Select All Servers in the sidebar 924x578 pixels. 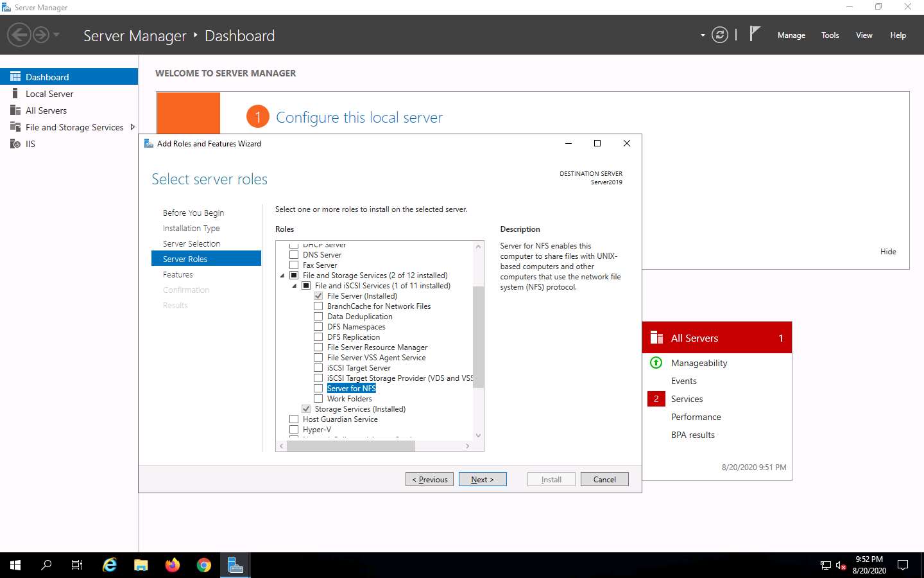pyautogui.click(x=69, y=110)
